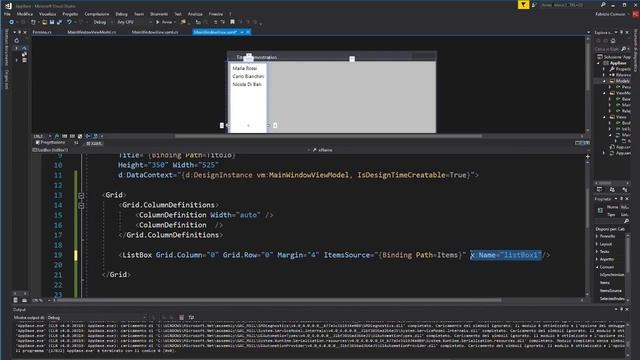Click the left panel refresh icon
The image size is (640, 360).
click(x=17, y=41)
